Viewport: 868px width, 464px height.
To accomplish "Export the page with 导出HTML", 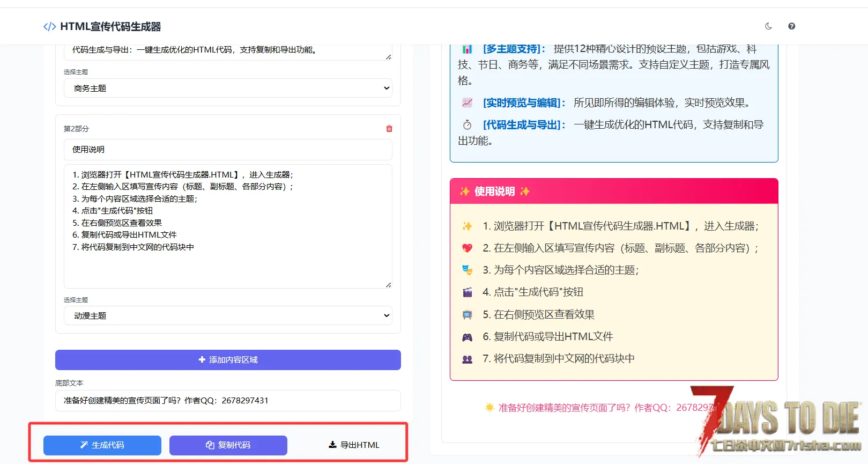I will click(354, 445).
